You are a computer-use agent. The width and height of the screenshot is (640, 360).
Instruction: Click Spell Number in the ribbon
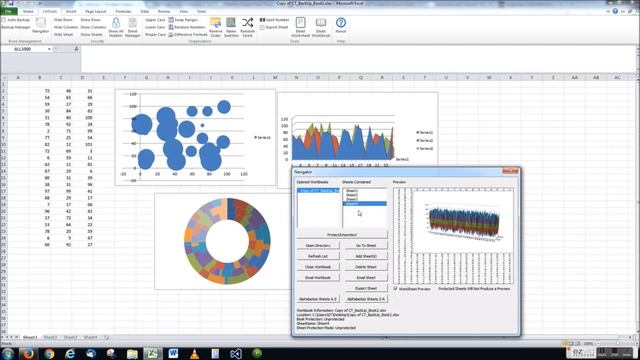coord(274,20)
